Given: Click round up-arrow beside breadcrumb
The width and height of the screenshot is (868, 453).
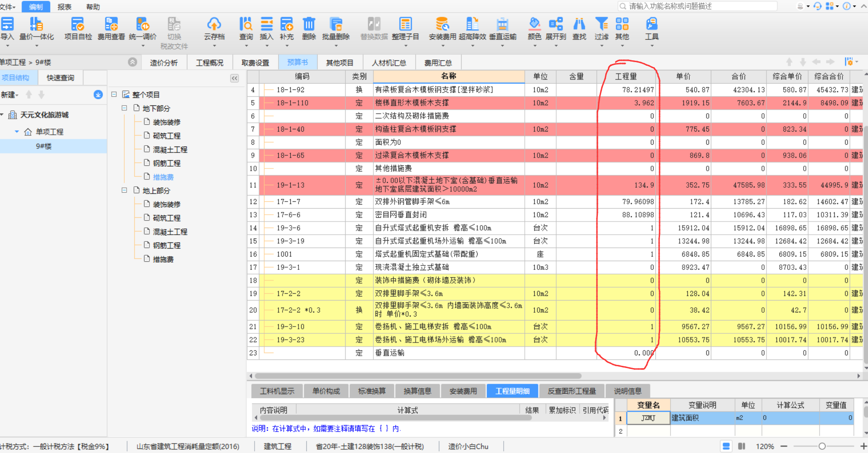Looking at the screenshot, I should 133,62.
